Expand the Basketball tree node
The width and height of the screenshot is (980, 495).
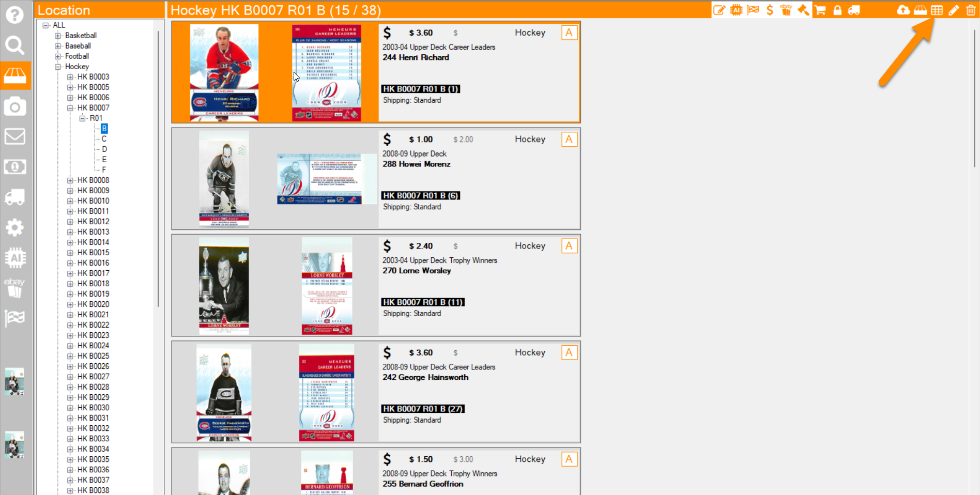pyautogui.click(x=58, y=35)
